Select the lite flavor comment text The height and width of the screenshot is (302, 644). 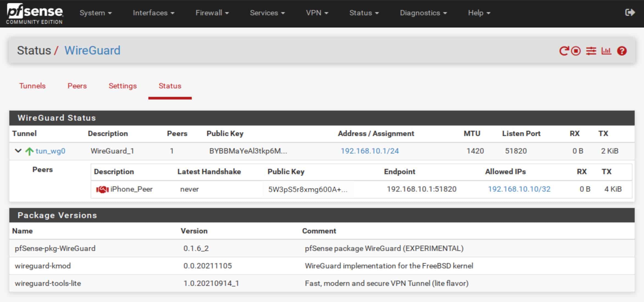pyautogui.click(x=387, y=283)
